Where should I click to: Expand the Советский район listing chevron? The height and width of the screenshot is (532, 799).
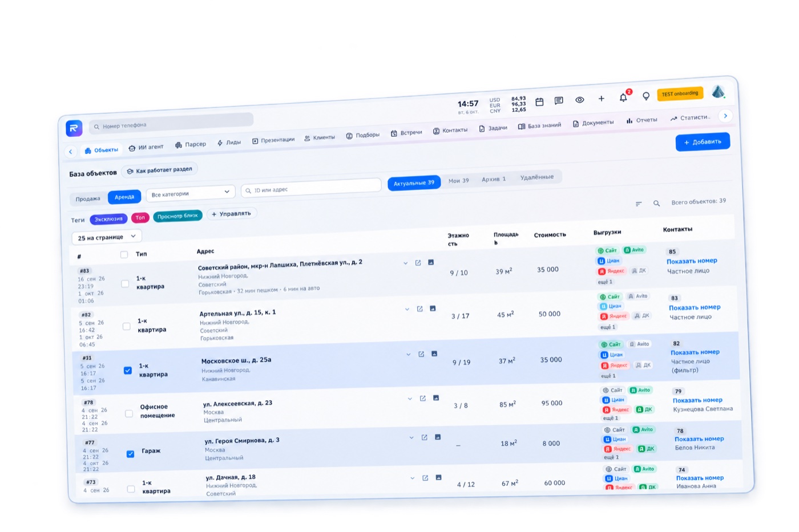click(x=405, y=263)
